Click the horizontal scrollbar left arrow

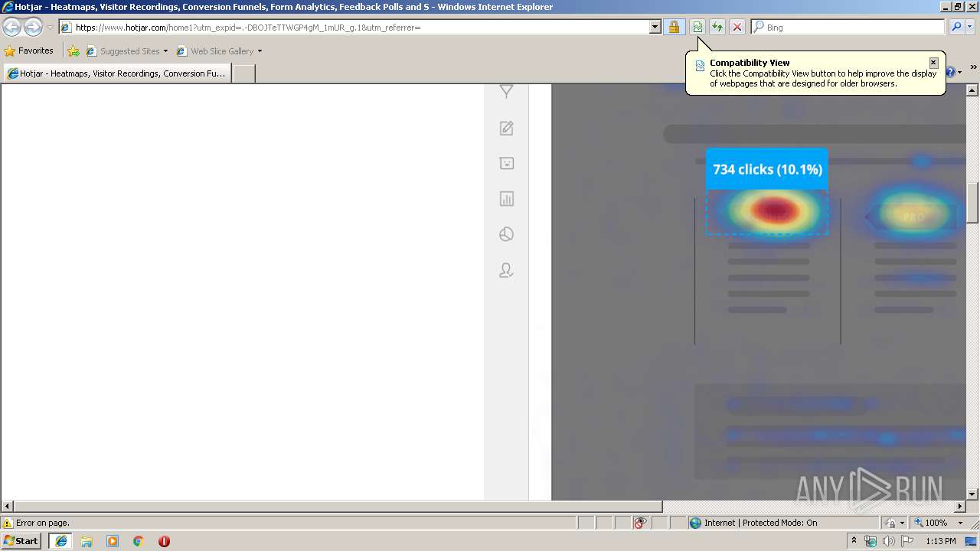click(x=7, y=507)
